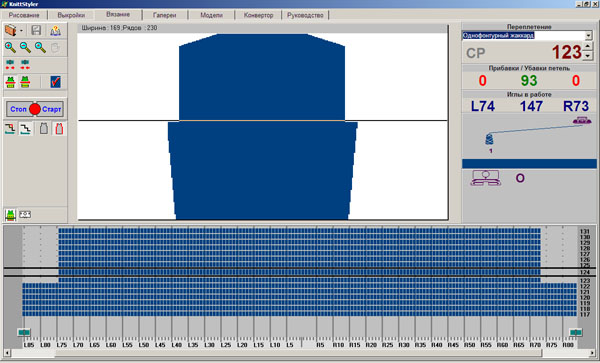Screen dimensions: 600x363
Task: Click the 147 needles in work value
Action: point(531,106)
